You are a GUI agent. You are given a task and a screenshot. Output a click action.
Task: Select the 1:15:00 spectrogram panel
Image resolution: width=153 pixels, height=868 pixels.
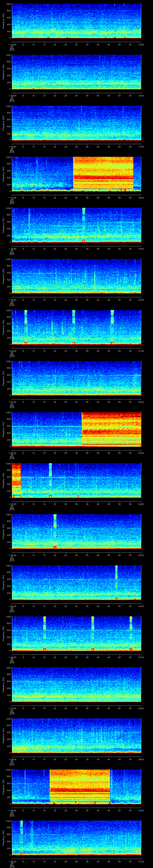click(76, 72)
